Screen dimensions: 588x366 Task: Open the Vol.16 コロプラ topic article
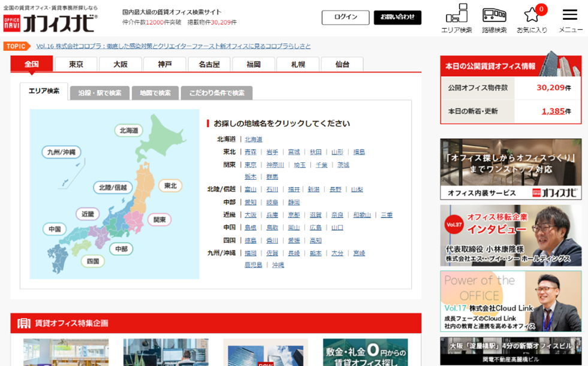174,46
